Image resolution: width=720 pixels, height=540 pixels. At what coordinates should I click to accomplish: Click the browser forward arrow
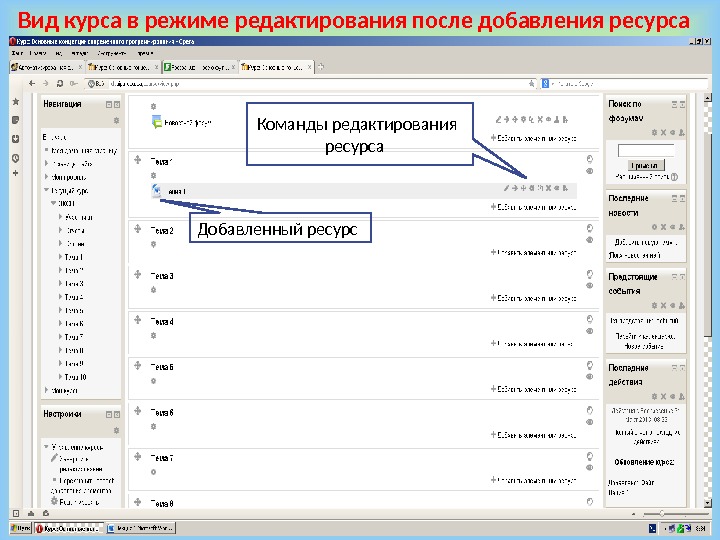click(45, 83)
